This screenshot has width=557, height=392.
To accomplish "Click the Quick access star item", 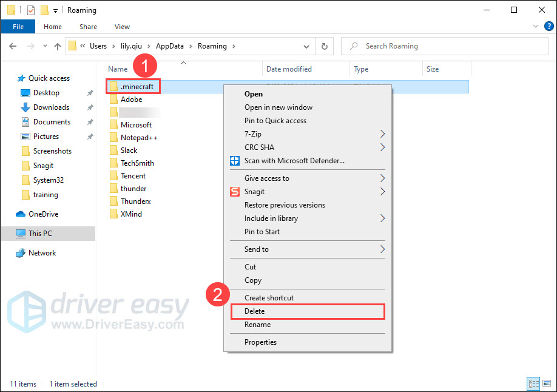I will 49,78.
